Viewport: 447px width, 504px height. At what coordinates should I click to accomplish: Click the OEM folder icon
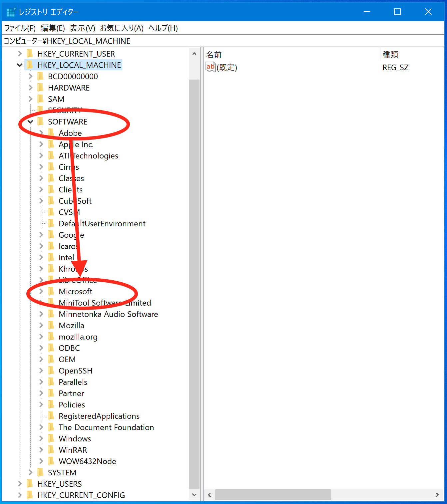[x=51, y=359]
